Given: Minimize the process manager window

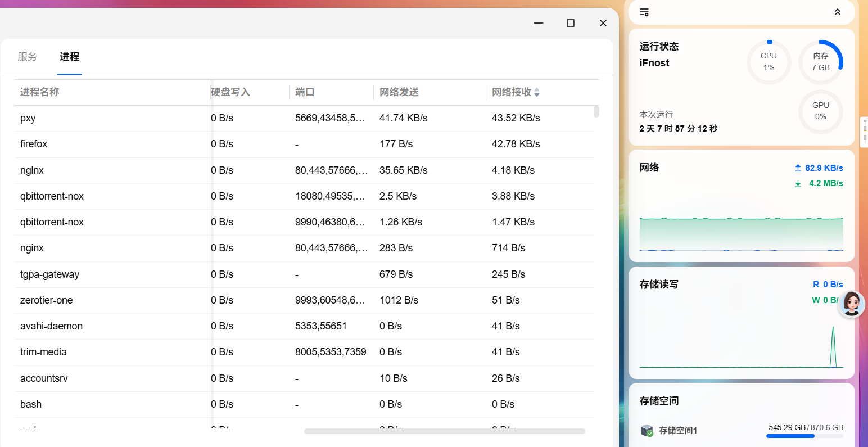Looking at the screenshot, I should pos(539,23).
